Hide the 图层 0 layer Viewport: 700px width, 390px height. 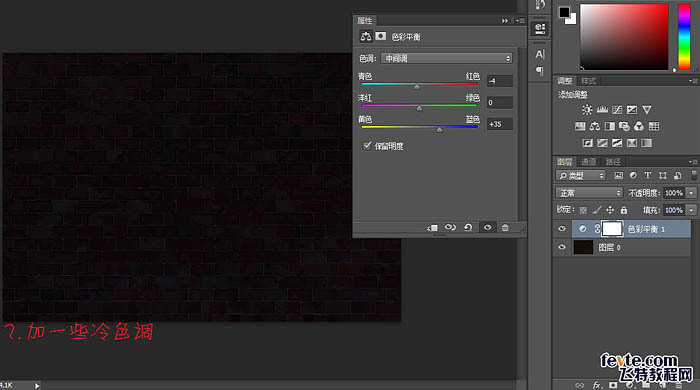click(x=562, y=247)
